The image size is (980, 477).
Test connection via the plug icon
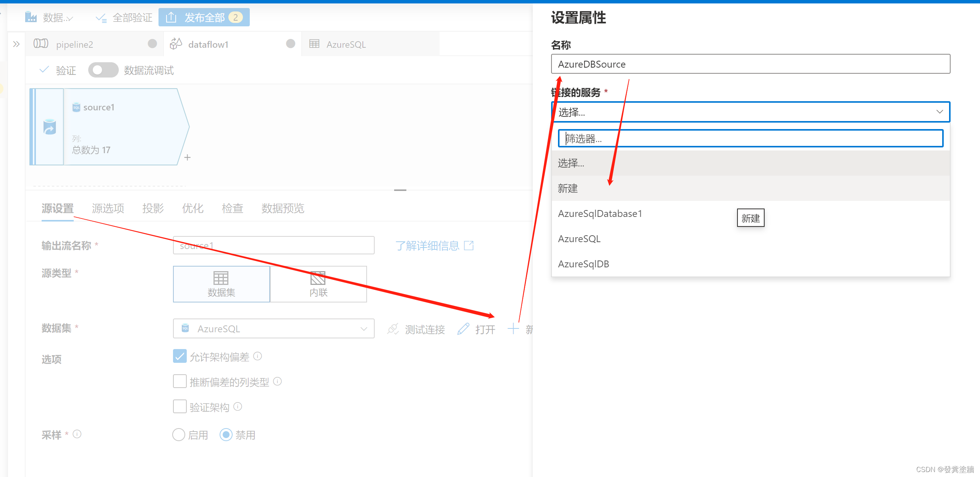pos(393,329)
